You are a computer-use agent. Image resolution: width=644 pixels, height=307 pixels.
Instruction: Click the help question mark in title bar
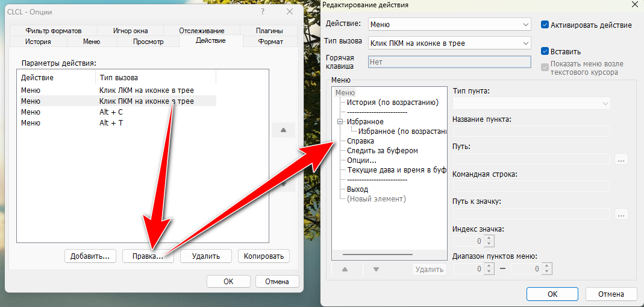(263, 11)
